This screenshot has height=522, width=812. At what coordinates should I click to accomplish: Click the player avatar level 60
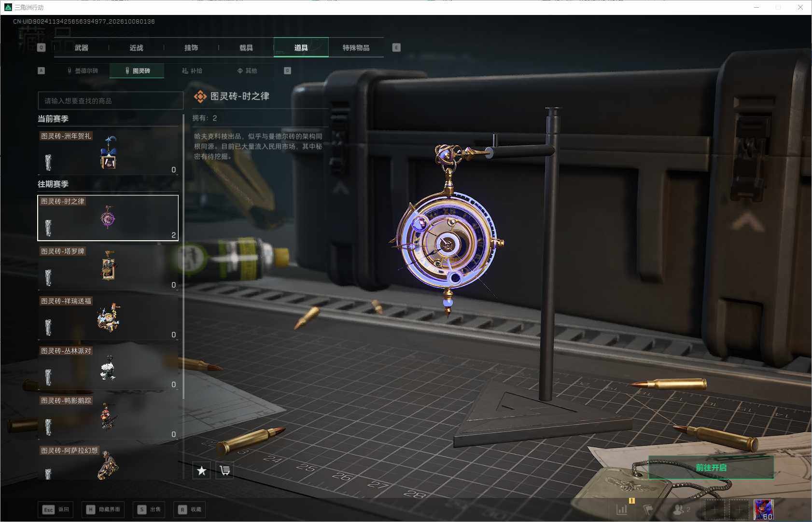coord(764,510)
